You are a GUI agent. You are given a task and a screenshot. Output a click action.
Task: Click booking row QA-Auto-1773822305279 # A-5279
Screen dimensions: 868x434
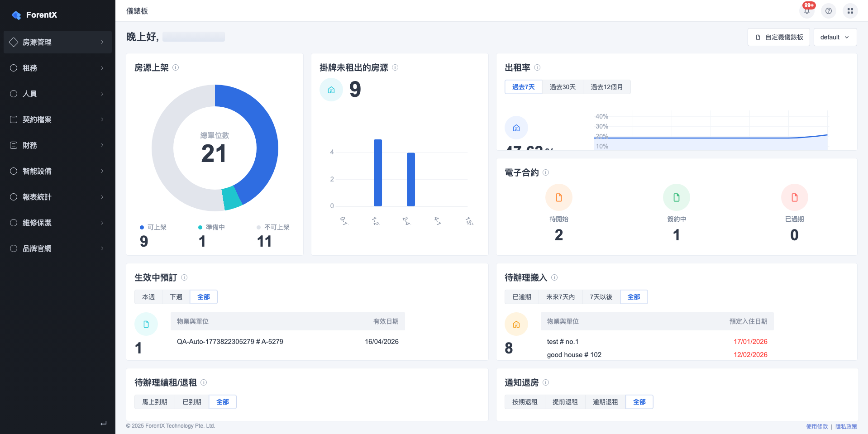(288, 342)
